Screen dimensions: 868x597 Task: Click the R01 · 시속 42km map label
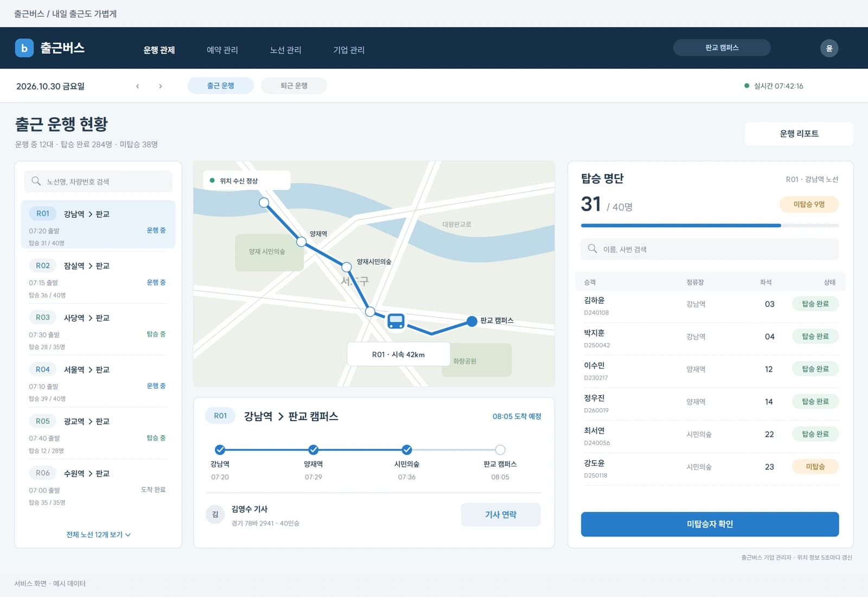(x=398, y=354)
